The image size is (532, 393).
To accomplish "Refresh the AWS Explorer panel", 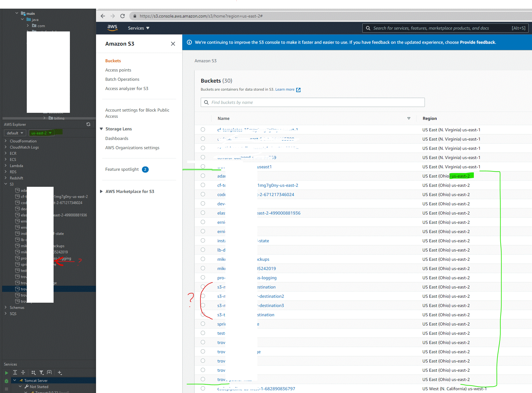I will (88, 124).
